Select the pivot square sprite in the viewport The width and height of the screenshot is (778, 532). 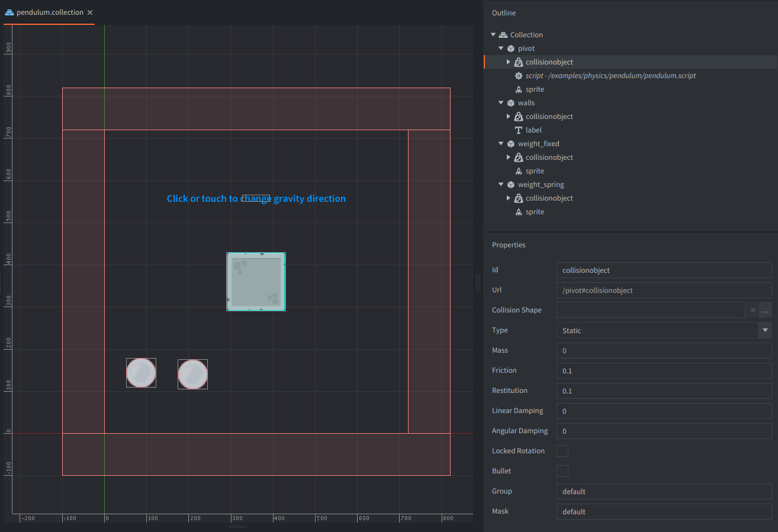(x=256, y=282)
